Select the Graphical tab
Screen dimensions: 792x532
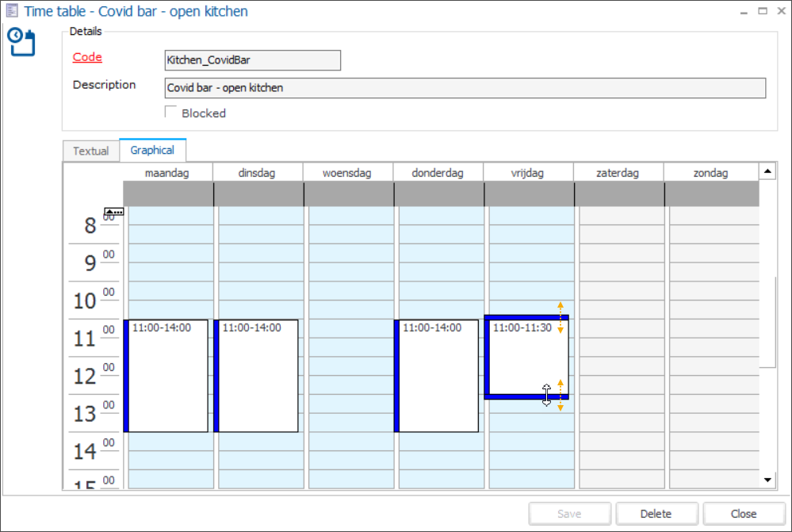[x=152, y=150]
